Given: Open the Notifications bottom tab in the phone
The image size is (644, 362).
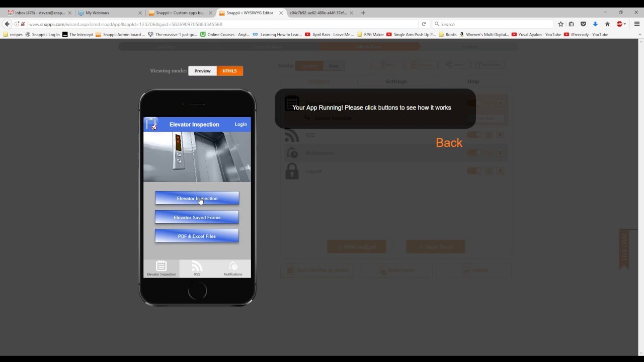Looking at the screenshot, I should pyautogui.click(x=233, y=268).
